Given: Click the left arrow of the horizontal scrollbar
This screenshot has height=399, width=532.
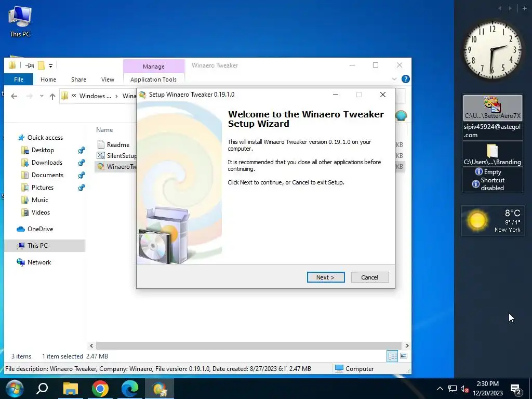Looking at the screenshot, I should (91, 345).
